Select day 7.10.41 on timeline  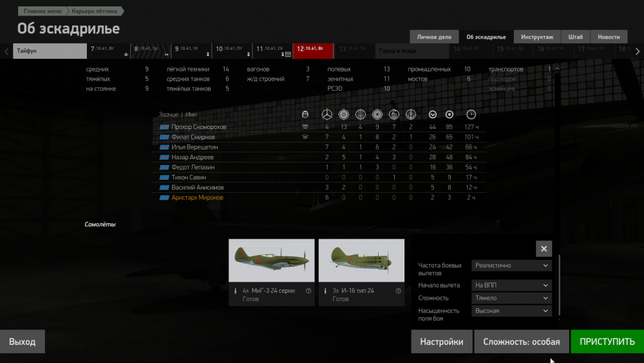109,51
